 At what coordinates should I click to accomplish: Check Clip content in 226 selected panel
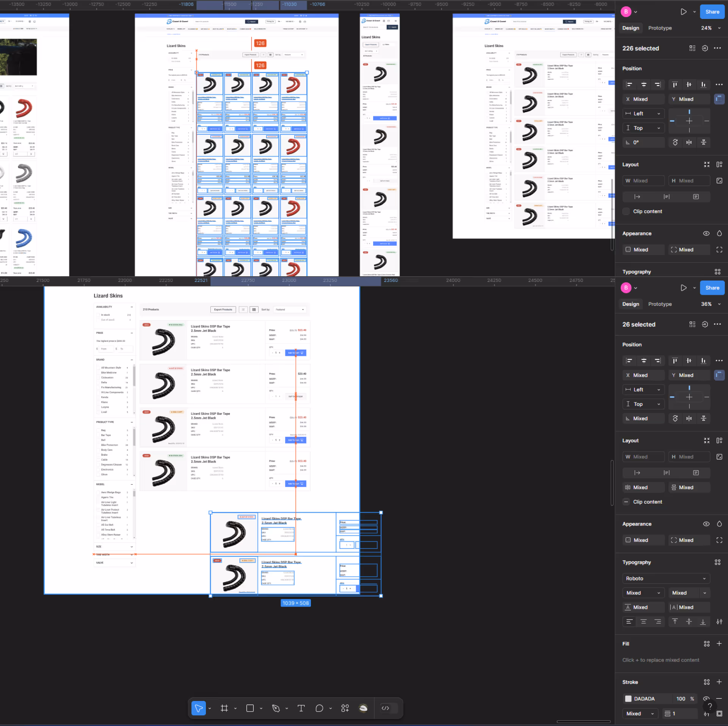coord(626,211)
